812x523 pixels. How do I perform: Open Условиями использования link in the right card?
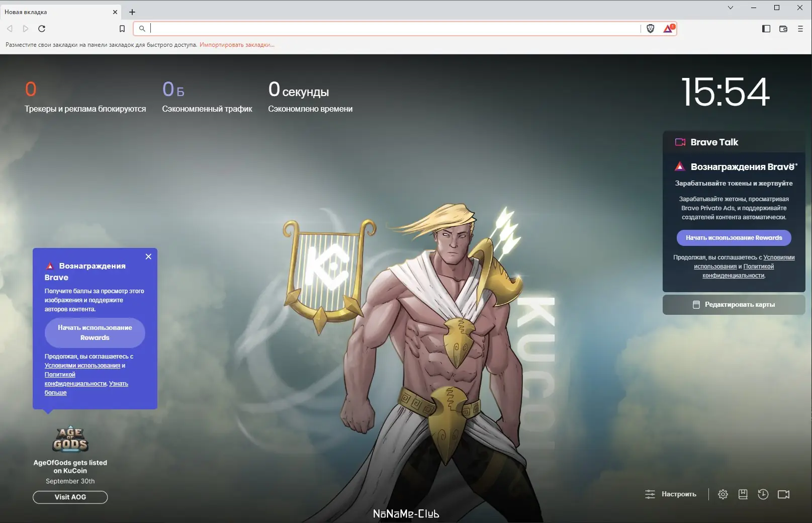pyautogui.click(x=745, y=262)
